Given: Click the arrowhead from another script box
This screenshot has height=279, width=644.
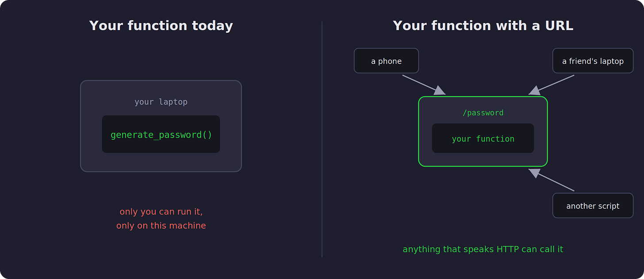Looking at the screenshot, I should click(535, 172).
